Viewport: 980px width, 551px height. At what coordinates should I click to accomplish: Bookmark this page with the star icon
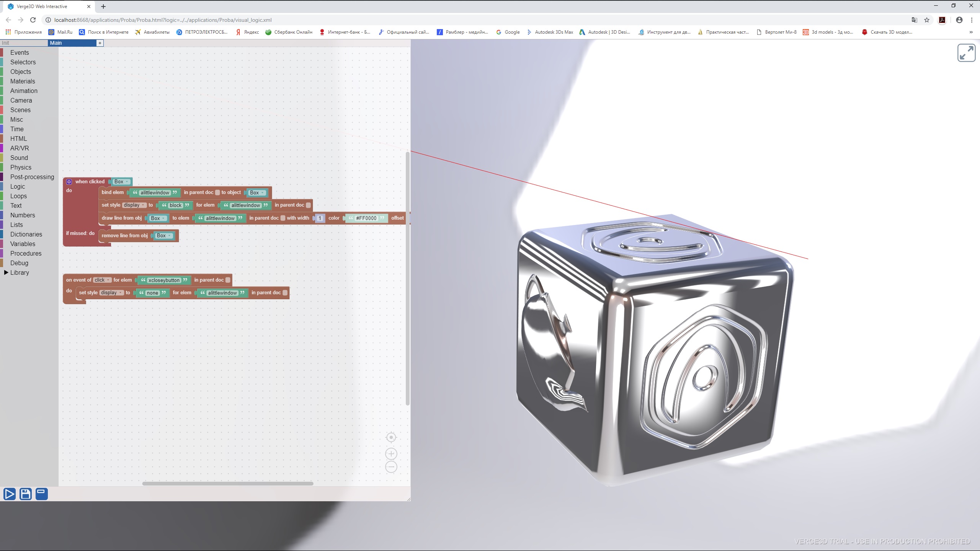click(927, 20)
